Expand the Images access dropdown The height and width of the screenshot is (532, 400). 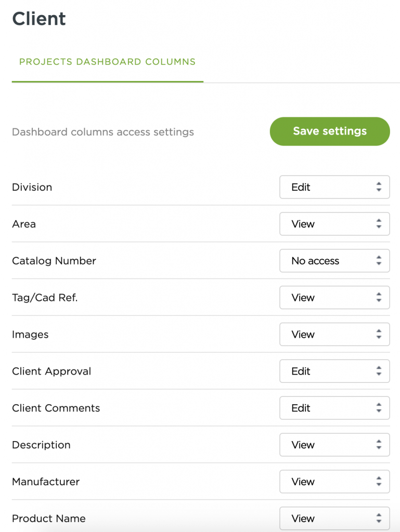[334, 335]
